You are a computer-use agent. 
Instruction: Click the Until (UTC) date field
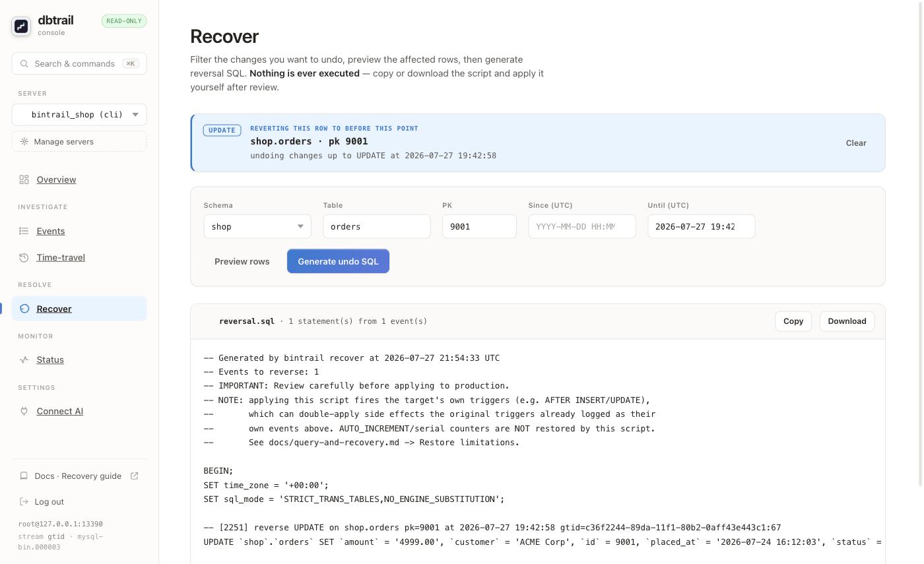702,226
